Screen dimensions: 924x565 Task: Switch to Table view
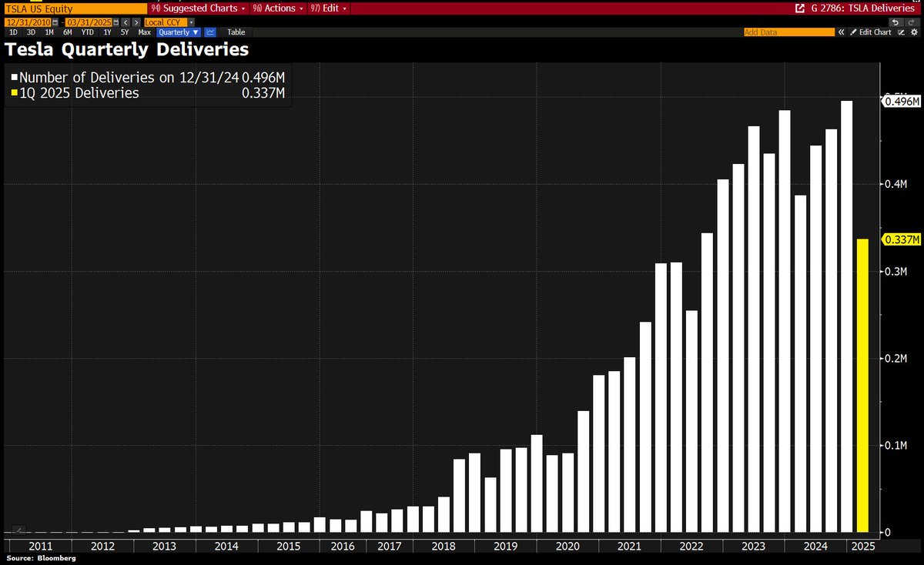[x=236, y=32]
